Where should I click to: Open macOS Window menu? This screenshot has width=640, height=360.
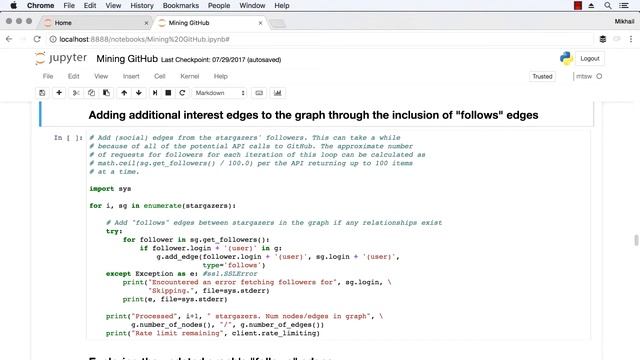click(252, 6)
